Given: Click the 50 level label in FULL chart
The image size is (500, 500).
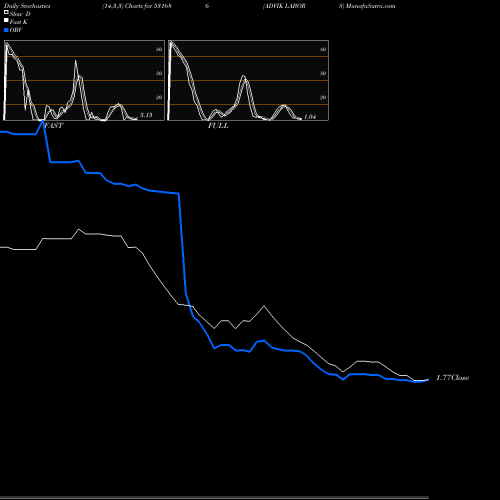Looking at the screenshot, I should click(323, 74).
